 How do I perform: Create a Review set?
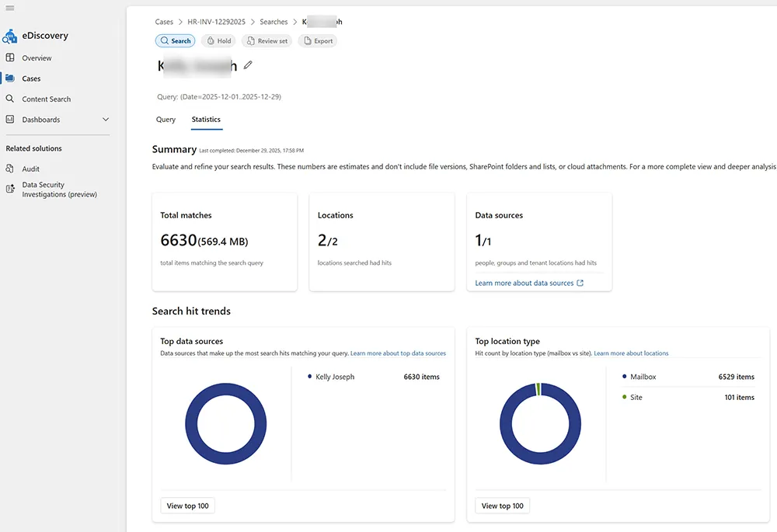pyautogui.click(x=267, y=40)
